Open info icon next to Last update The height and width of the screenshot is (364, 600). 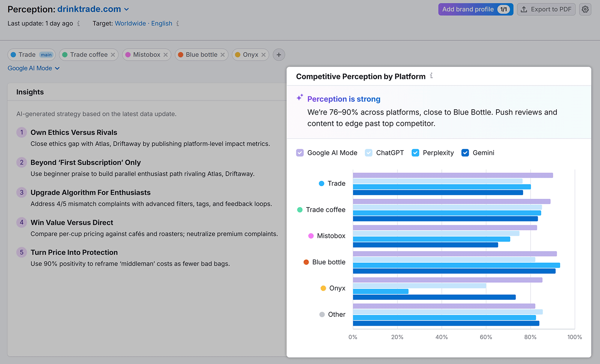coord(78,23)
